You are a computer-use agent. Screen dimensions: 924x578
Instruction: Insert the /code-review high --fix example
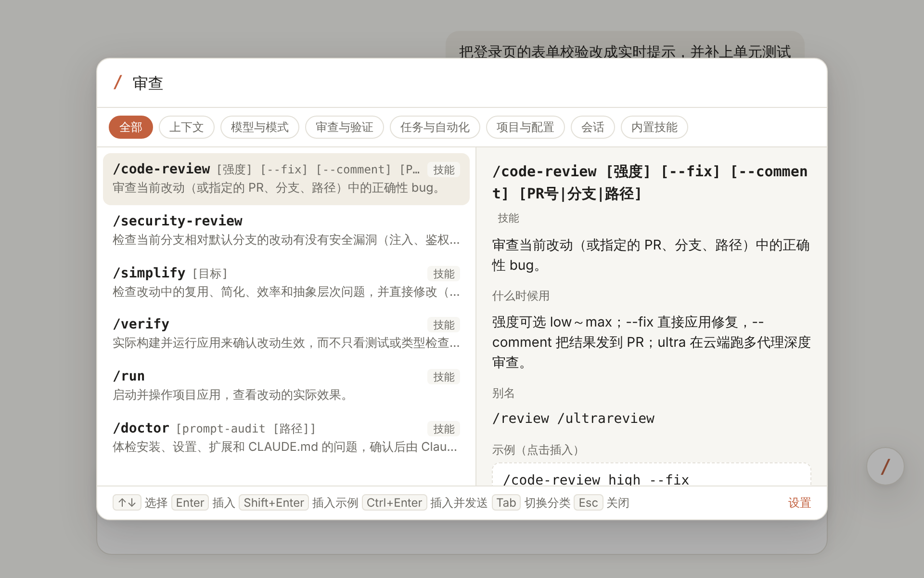[652, 475]
